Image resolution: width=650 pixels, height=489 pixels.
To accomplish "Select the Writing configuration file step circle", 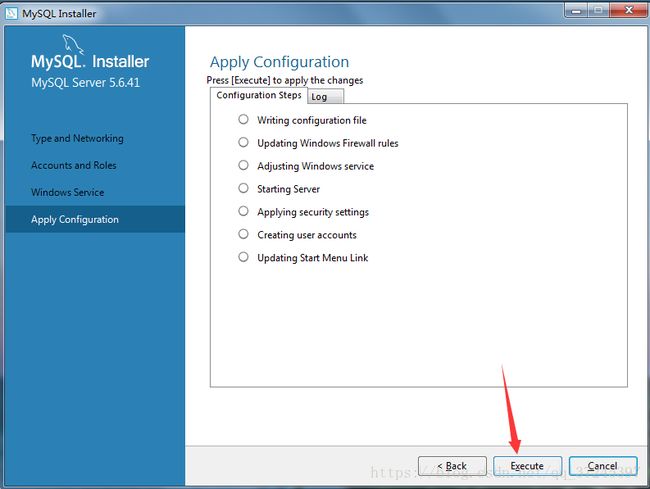I will point(243,119).
